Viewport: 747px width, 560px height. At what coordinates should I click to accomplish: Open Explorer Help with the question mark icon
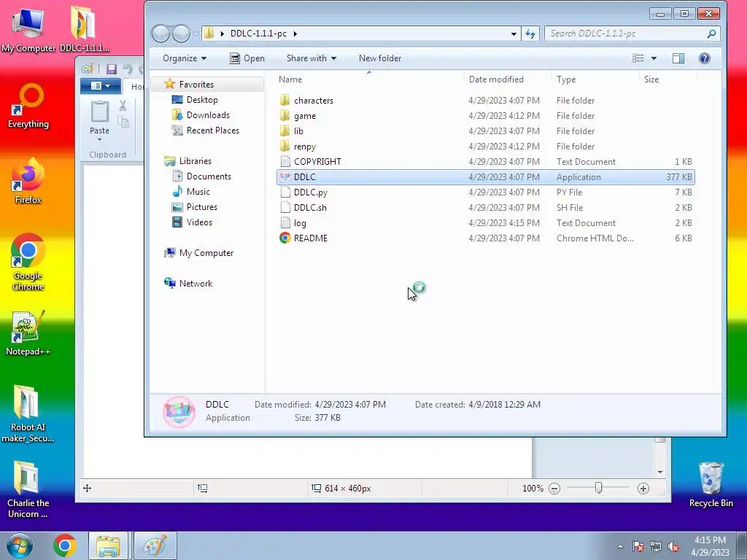tap(704, 58)
